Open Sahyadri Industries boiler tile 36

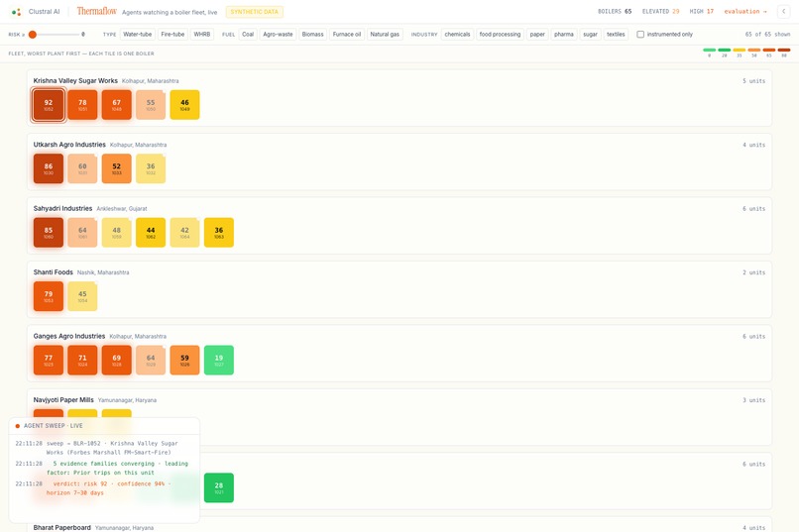tap(219, 233)
